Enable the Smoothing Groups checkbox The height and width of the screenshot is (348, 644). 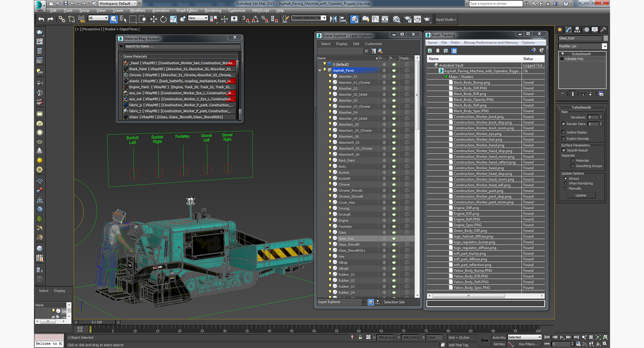tap(573, 166)
